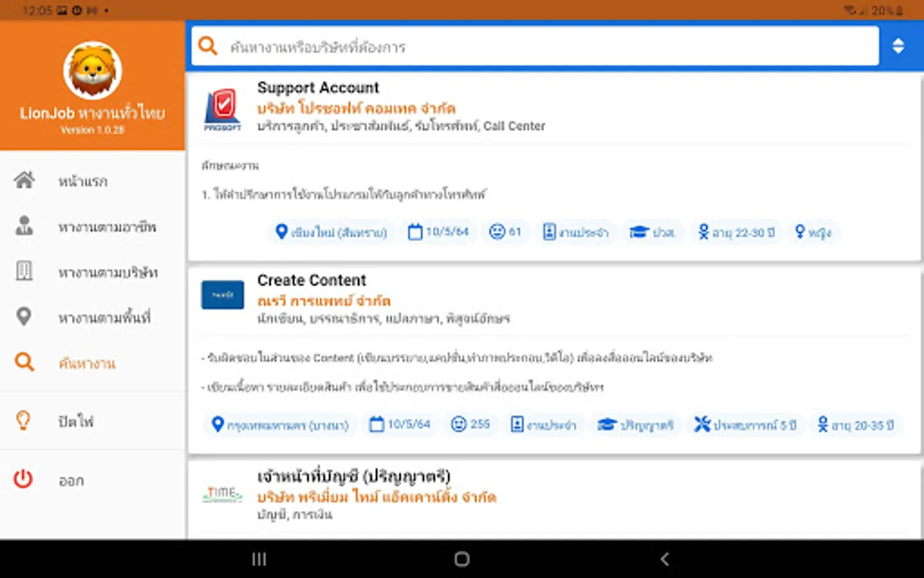924x578 pixels.
Task: Tap the smiley 255 views chip
Action: point(471,425)
